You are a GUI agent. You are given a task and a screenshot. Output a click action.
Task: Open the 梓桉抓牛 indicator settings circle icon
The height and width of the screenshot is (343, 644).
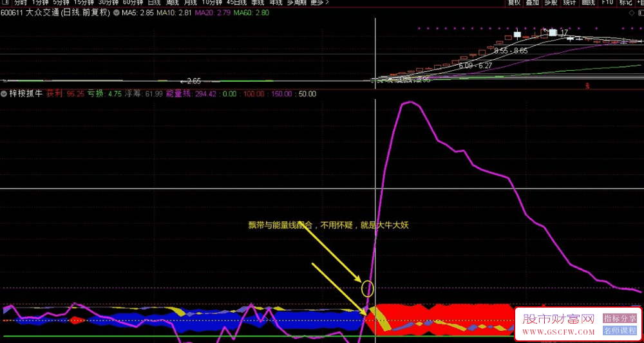point(4,94)
